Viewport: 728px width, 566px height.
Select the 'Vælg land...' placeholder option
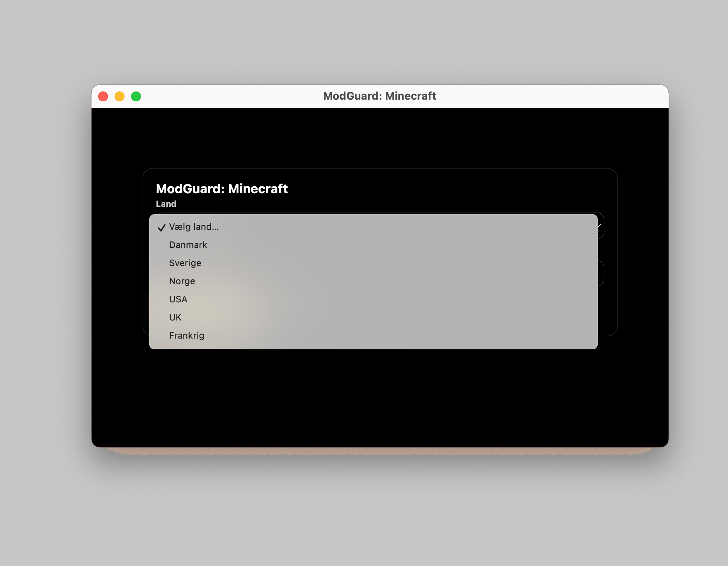[373, 227]
